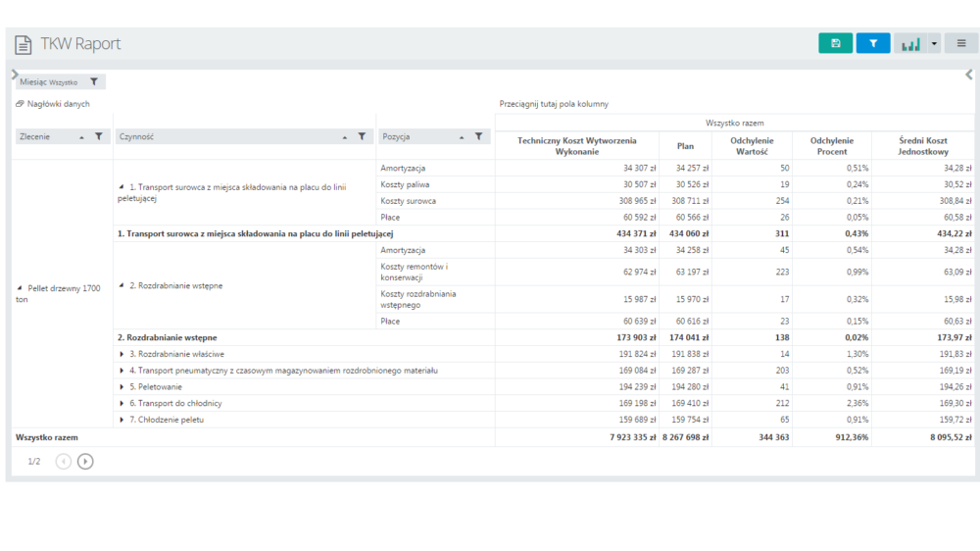This screenshot has width=980, height=551.
Task: Sort by Pozycja using its arrow
Action: point(462,137)
